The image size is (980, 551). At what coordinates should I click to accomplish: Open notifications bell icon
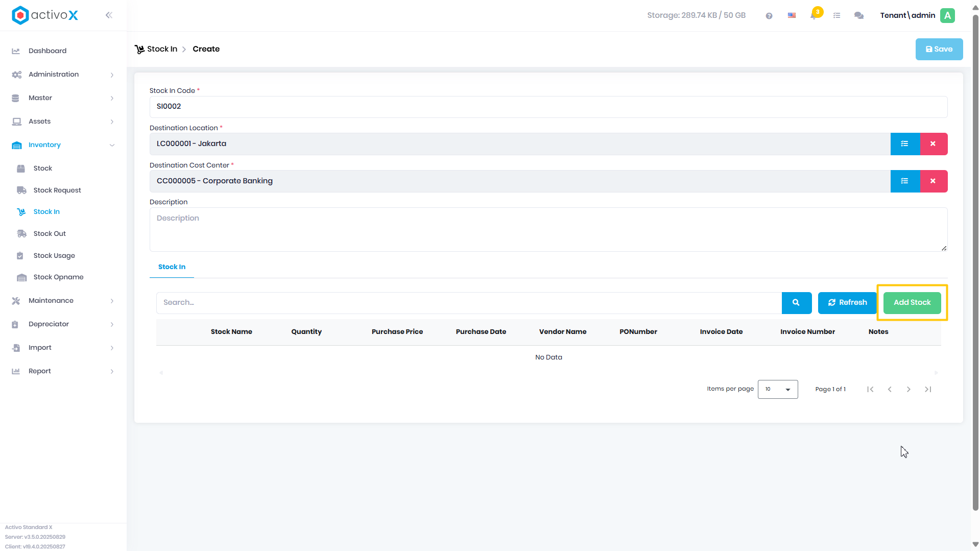tap(814, 15)
